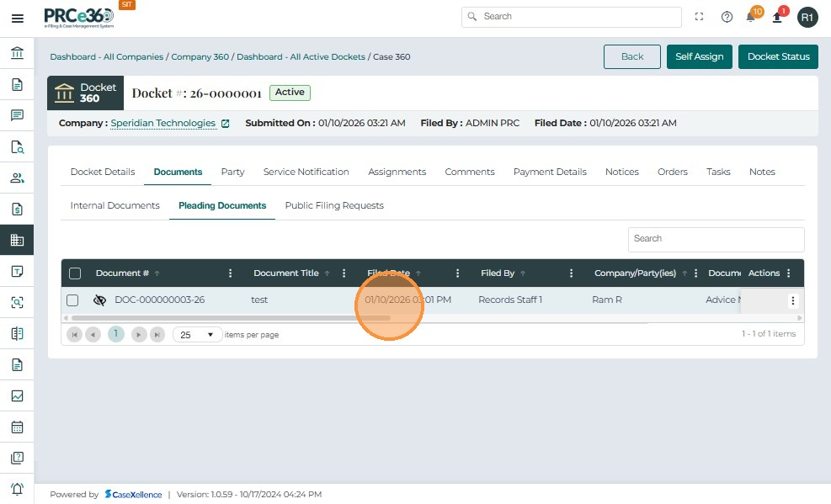Open Company/Party(ies) column options menu
Image resolution: width=831 pixels, height=504 pixels.
coord(695,273)
